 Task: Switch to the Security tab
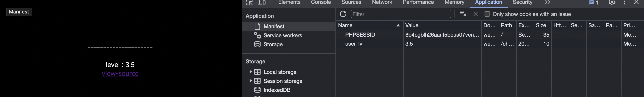[522, 2]
